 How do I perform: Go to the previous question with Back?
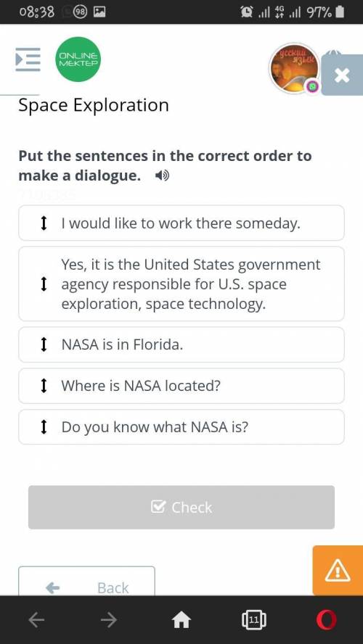click(86, 581)
